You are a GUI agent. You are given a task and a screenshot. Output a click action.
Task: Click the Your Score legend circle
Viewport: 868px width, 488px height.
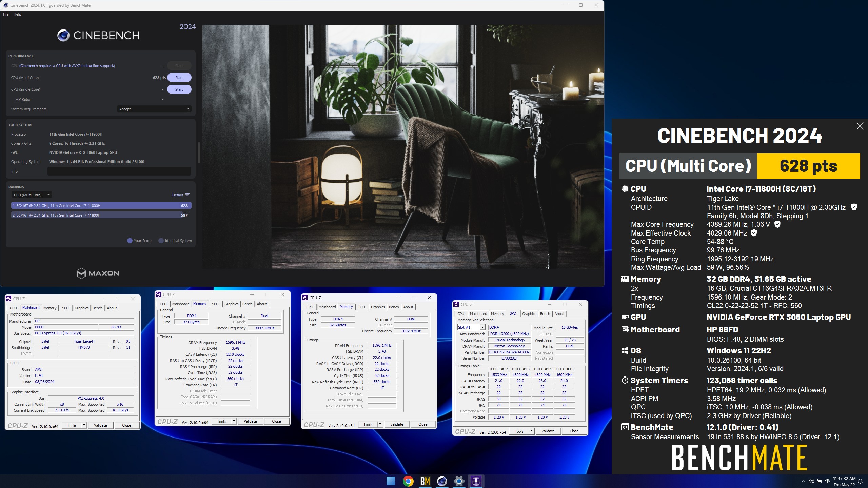point(130,241)
